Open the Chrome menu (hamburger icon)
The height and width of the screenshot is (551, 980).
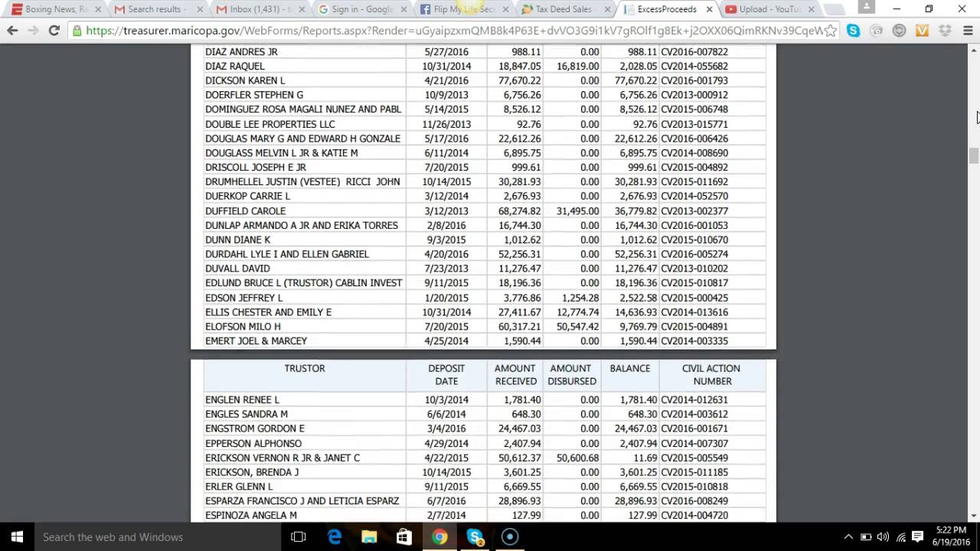pos(968,31)
